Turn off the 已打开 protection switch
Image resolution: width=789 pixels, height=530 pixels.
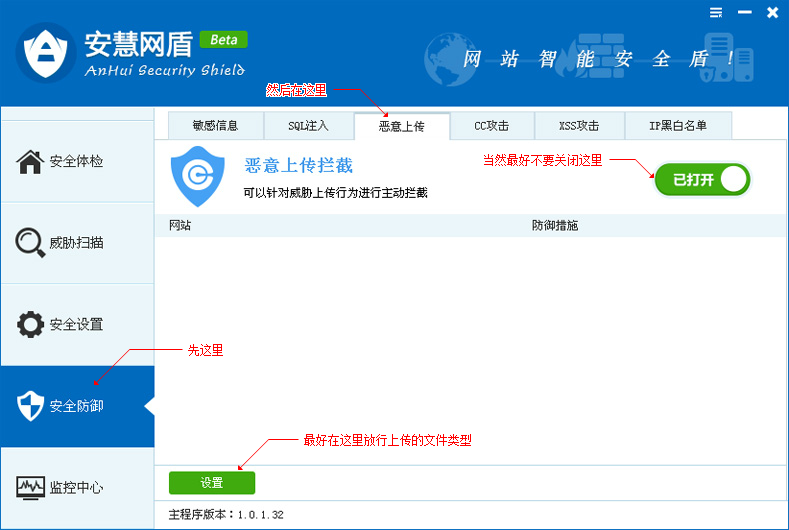pyautogui.click(x=702, y=180)
